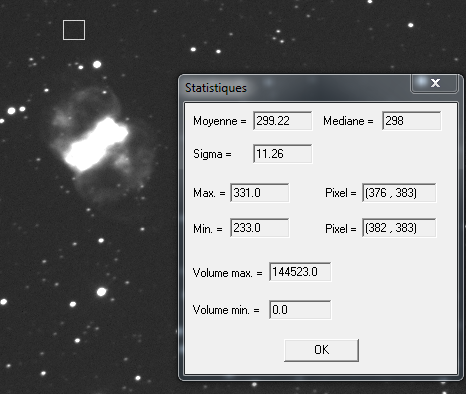Viewport: 466px width, 394px height.
Task: Click the Statistiques title bar text
Action: [x=216, y=88]
